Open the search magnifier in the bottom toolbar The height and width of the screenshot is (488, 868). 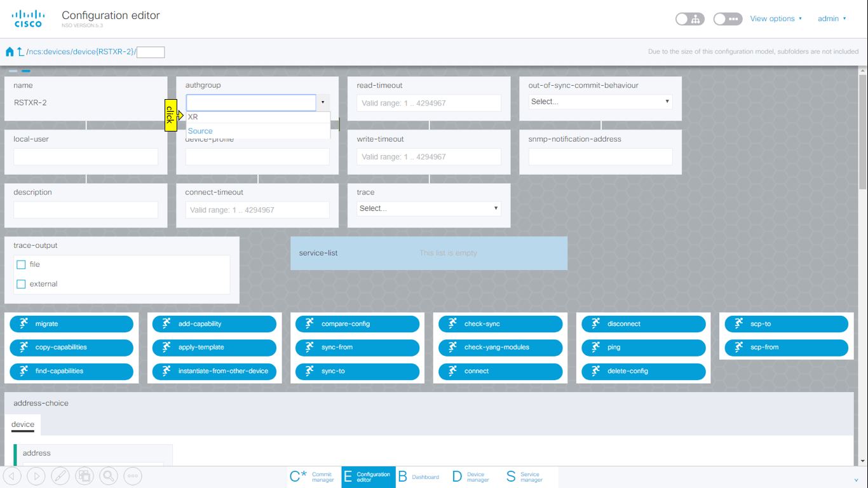[108, 475]
